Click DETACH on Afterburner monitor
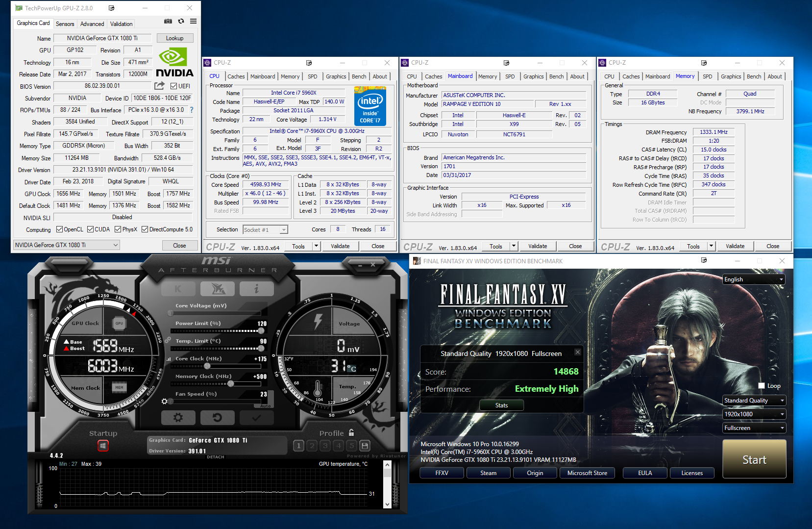This screenshot has width=812, height=529. pos(215,456)
